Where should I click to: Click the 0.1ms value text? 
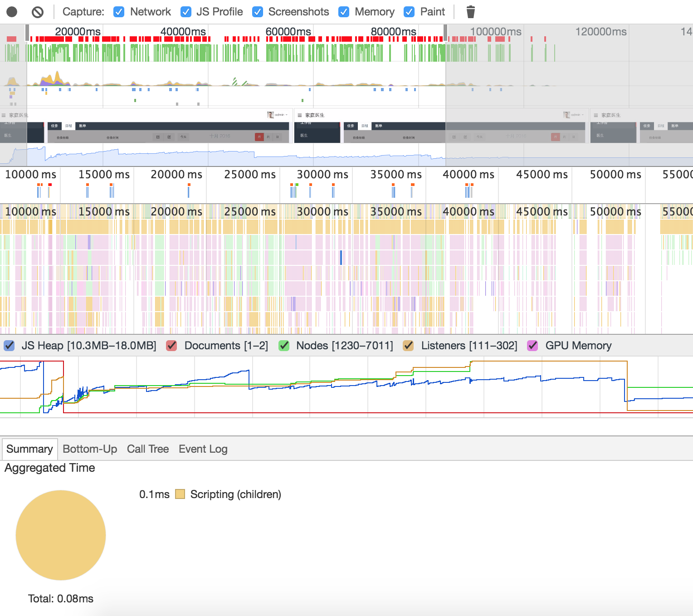pos(154,494)
